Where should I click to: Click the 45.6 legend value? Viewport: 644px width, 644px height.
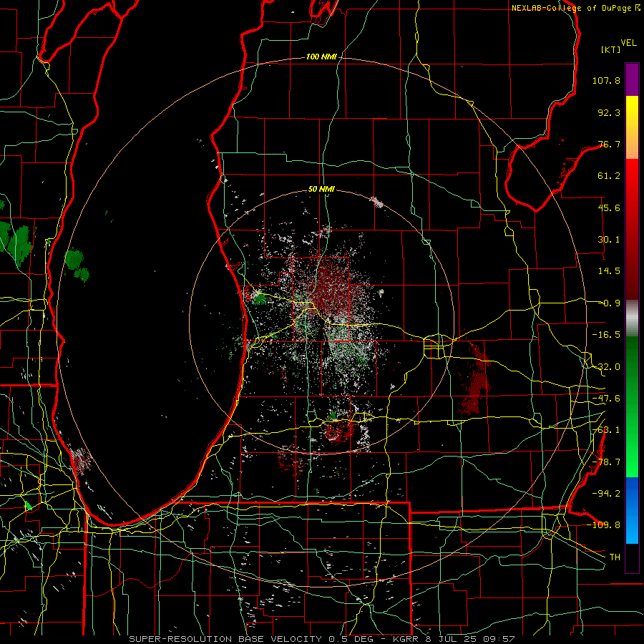(609, 208)
